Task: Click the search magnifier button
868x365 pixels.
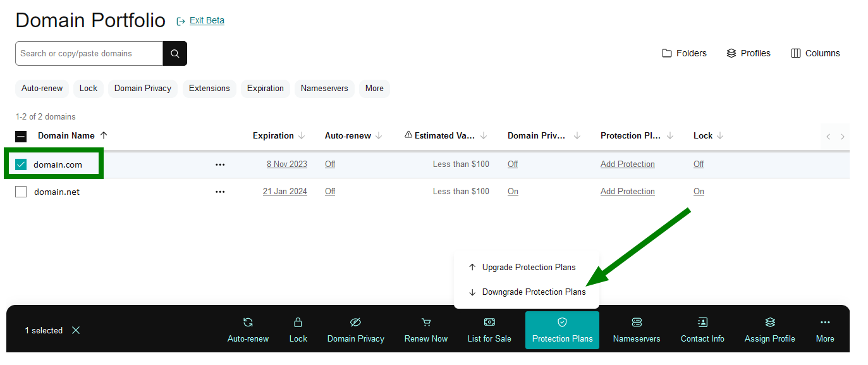Action: pos(175,54)
